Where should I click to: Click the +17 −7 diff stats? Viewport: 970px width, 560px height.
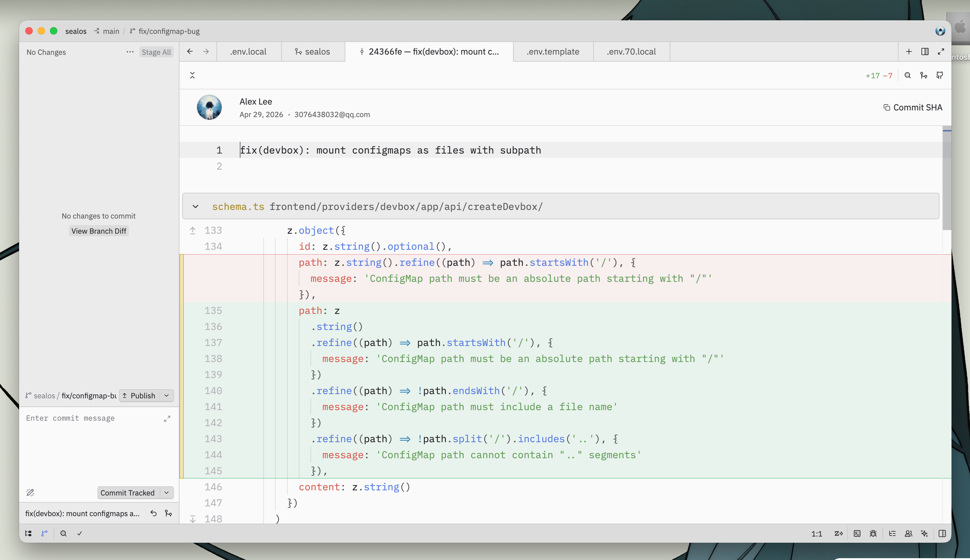[879, 76]
